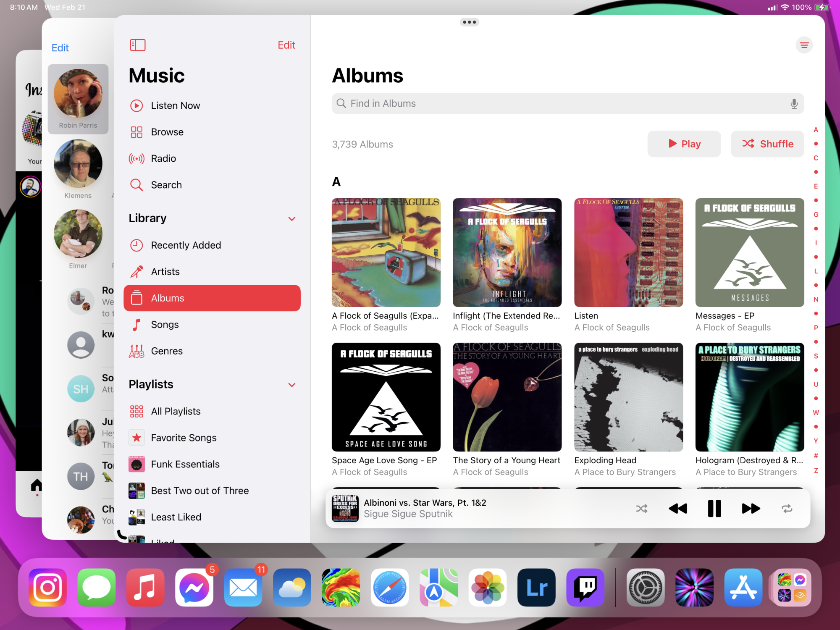
Task: Select Recently Added in Library
Action: click(x=186, y=245)
